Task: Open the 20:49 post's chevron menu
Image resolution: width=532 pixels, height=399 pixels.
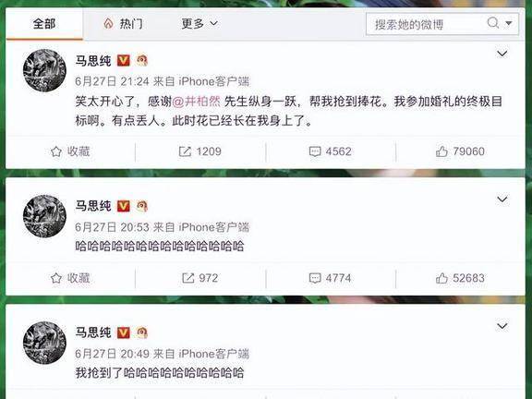Action: [x=502, y=326]
